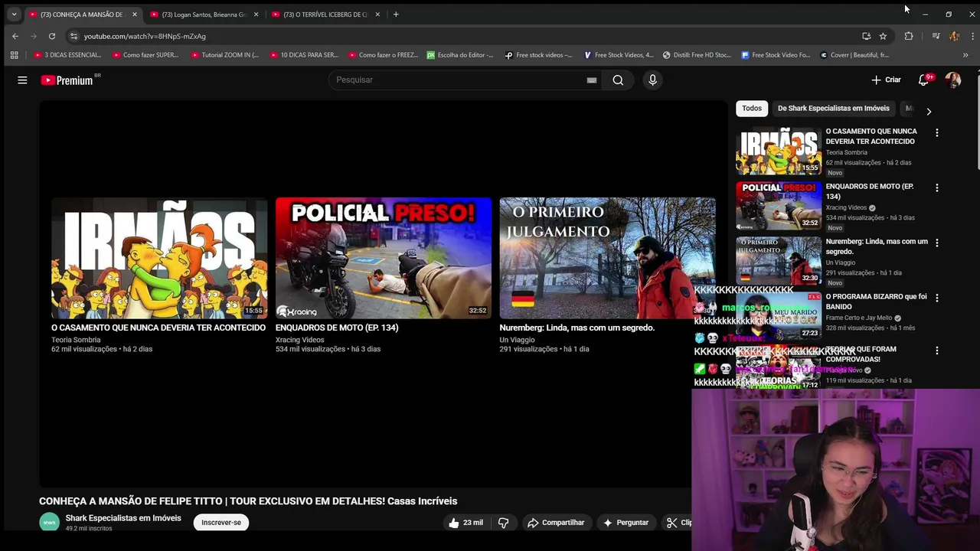Activate voice search microphone

pos(652,80)
